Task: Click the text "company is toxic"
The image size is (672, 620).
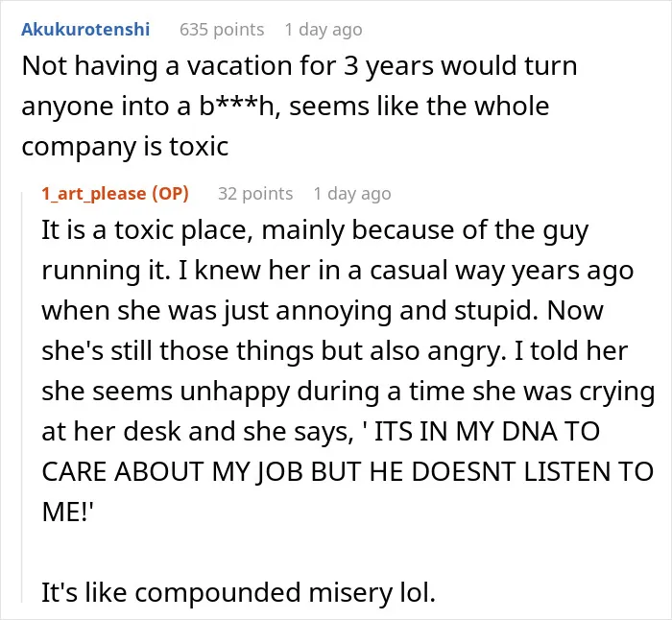Action: tap(125, 147)
